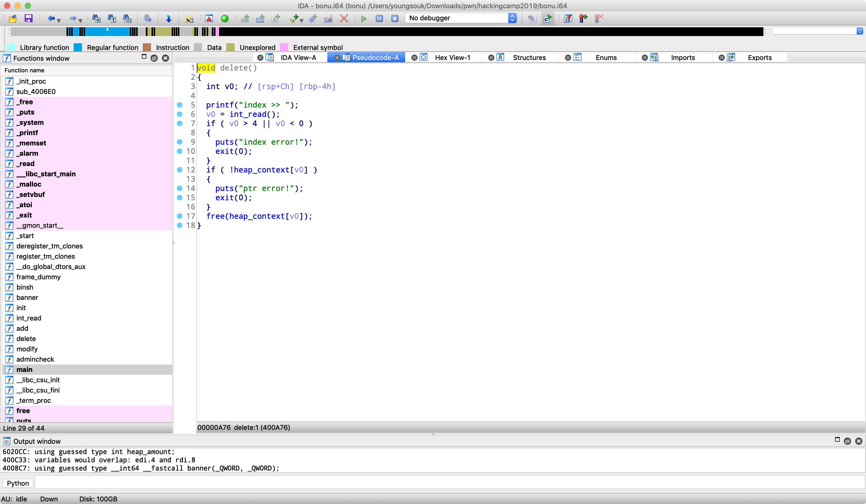Switch to the Hex View-1 tab
866x504 pixels.
(x=452, y=58)
